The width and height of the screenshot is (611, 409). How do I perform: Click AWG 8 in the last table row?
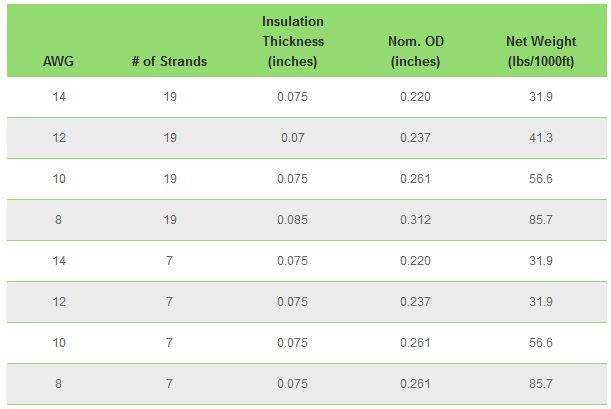pos(58,384)
